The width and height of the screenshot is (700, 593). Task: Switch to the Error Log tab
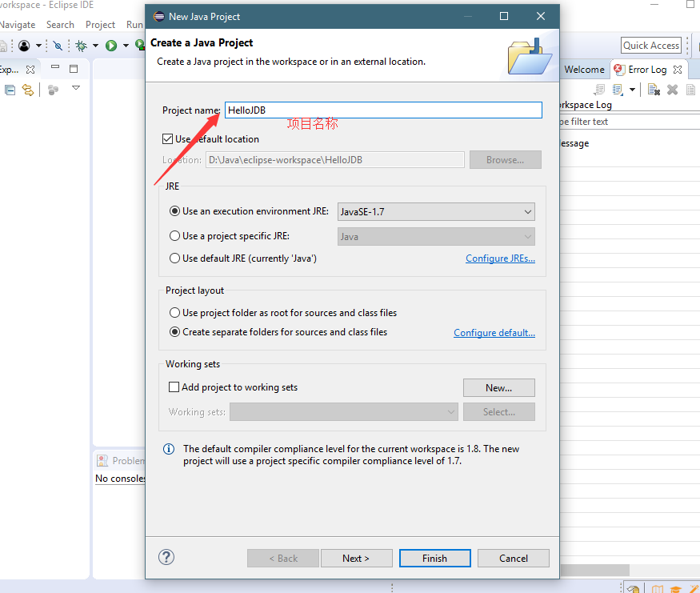(x=647, y=70)
